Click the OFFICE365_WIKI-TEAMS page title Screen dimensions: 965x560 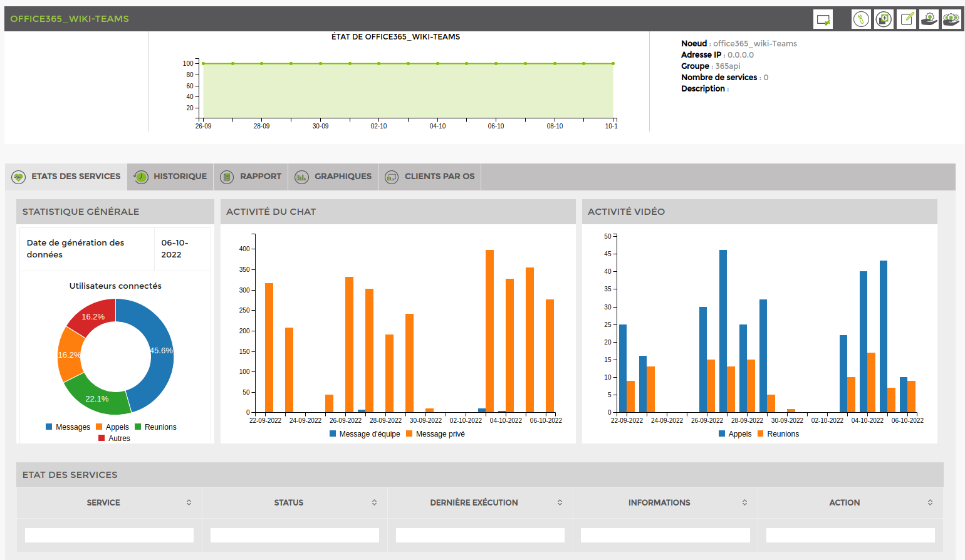click(70, 19)
